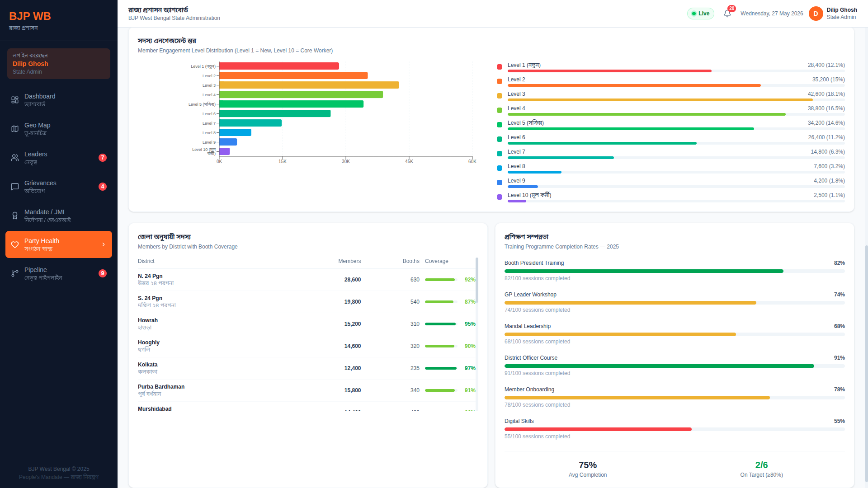Select the S. 24 Pgn district row
The image size is (868, 488).
click(x=307, y=302)
